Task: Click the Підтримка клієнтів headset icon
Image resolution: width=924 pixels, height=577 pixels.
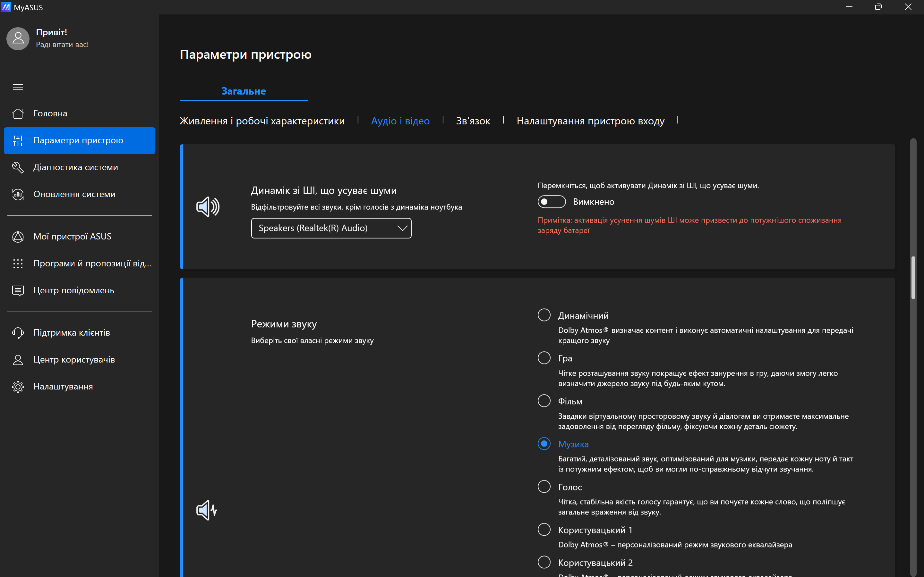Action: 18,333
